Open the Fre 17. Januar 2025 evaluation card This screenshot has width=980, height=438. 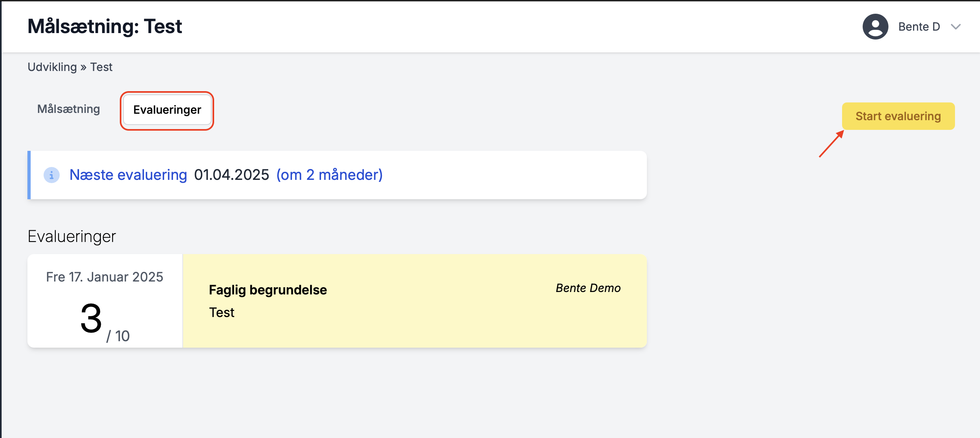105,301
